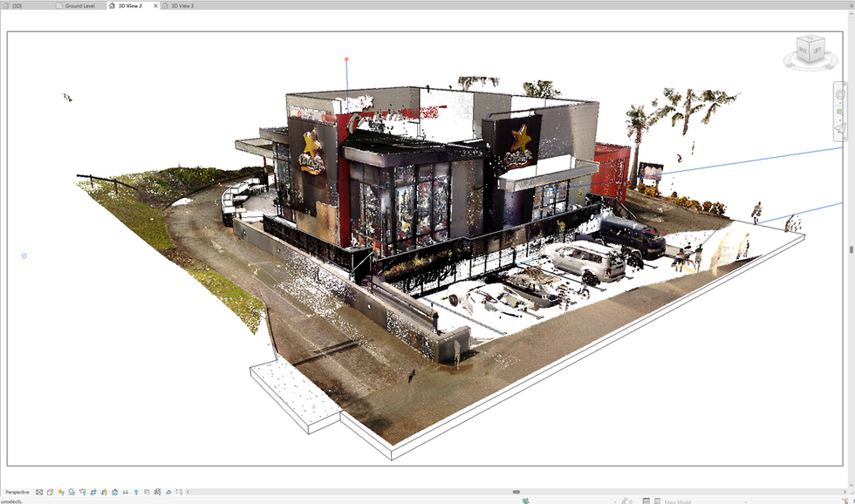This screenshot has width=855, height=504.
Task: Open the Perspective projection control
Action: [17, 492]
